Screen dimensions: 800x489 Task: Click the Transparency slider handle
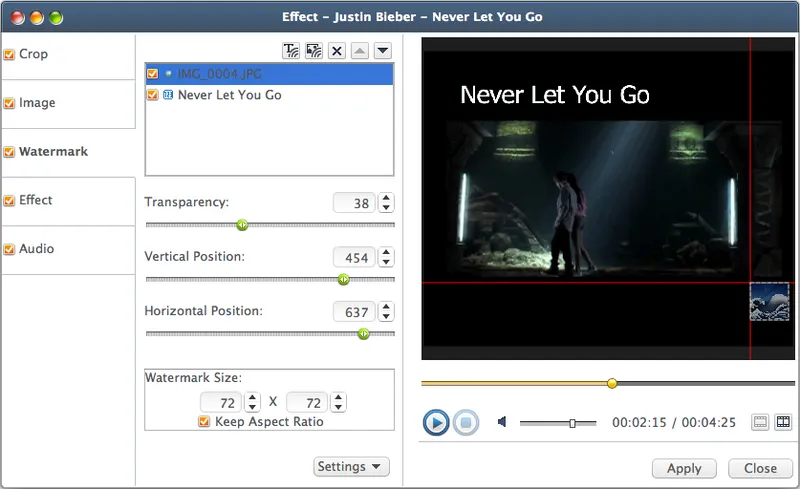coord(242,225)
